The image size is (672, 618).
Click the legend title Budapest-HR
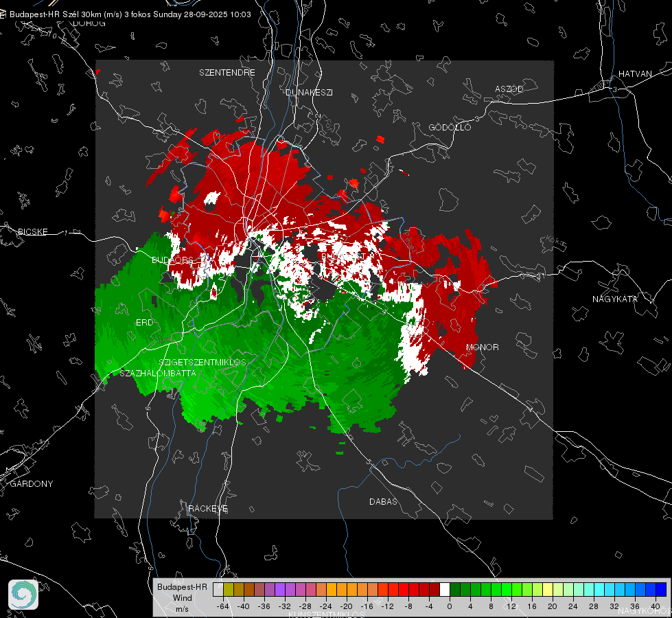(182, 587)
